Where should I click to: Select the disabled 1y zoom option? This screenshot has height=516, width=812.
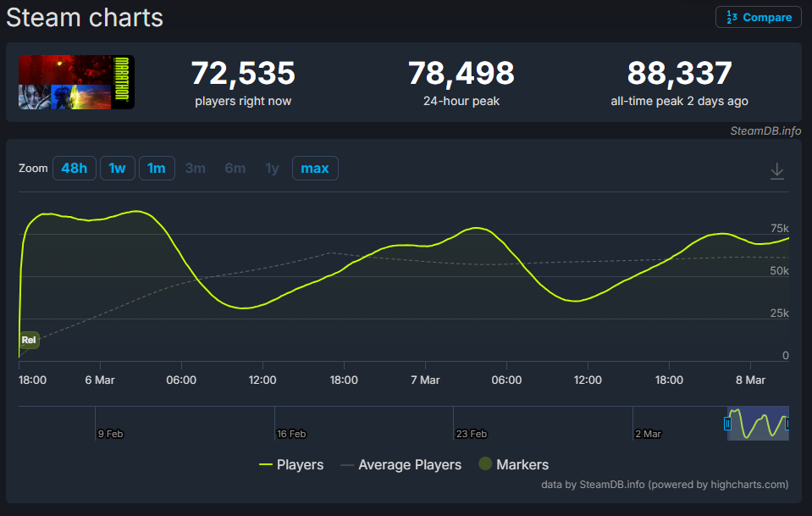click(272, 169)
